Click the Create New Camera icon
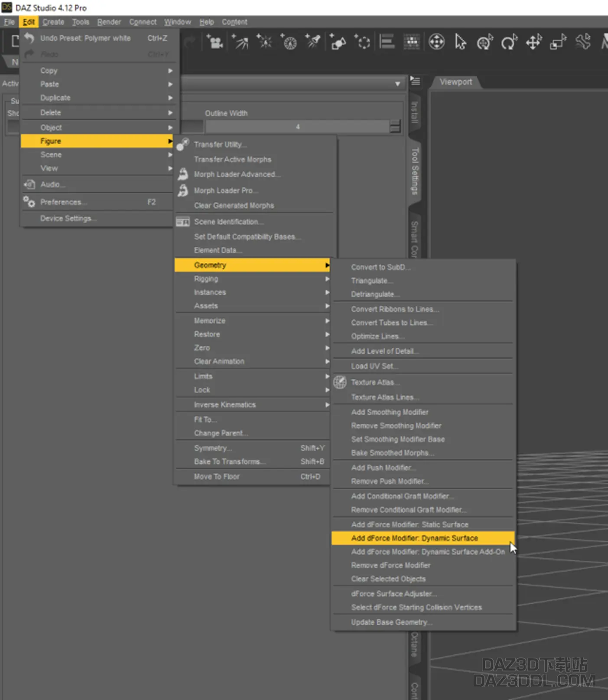 [x=215, y=42]
